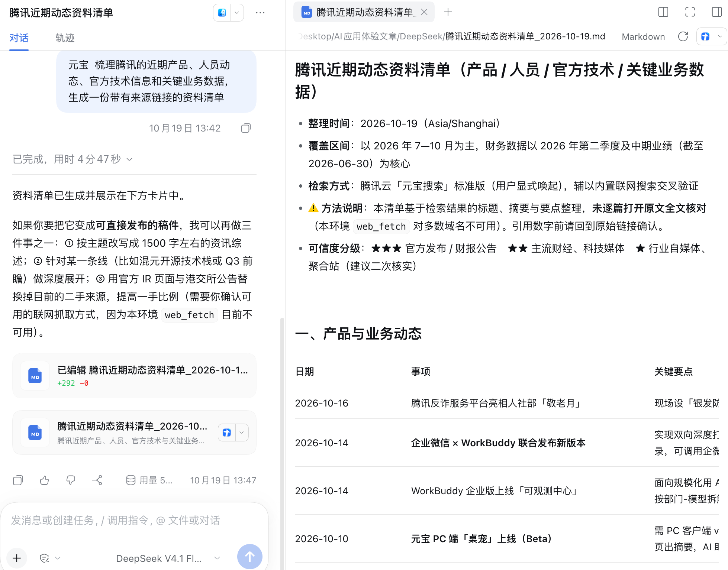Click the 关键要点 column header

tap(673, 372)
